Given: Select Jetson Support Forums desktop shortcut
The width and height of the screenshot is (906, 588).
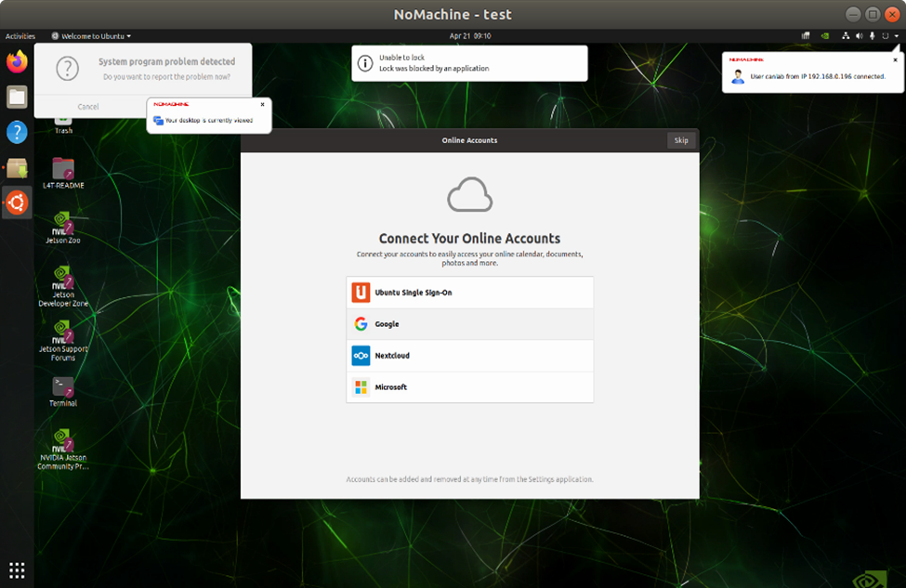Looking at the screenshot, I should coord(63,341).
